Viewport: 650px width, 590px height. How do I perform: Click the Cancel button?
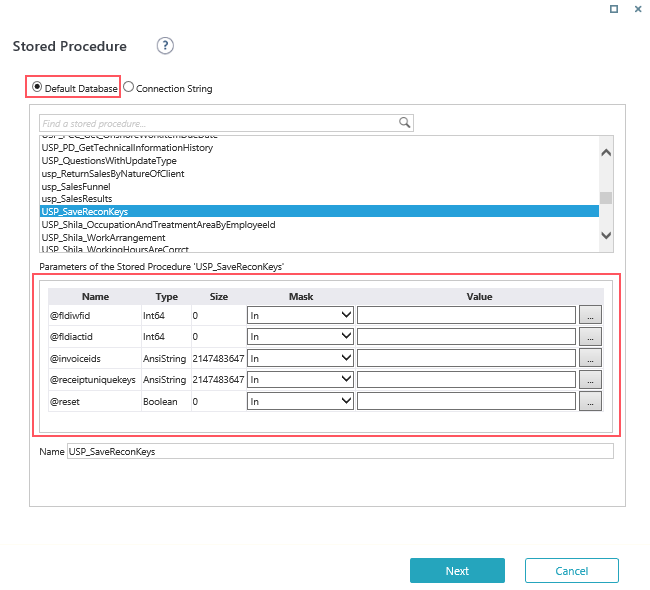click(x=572, y=571)
